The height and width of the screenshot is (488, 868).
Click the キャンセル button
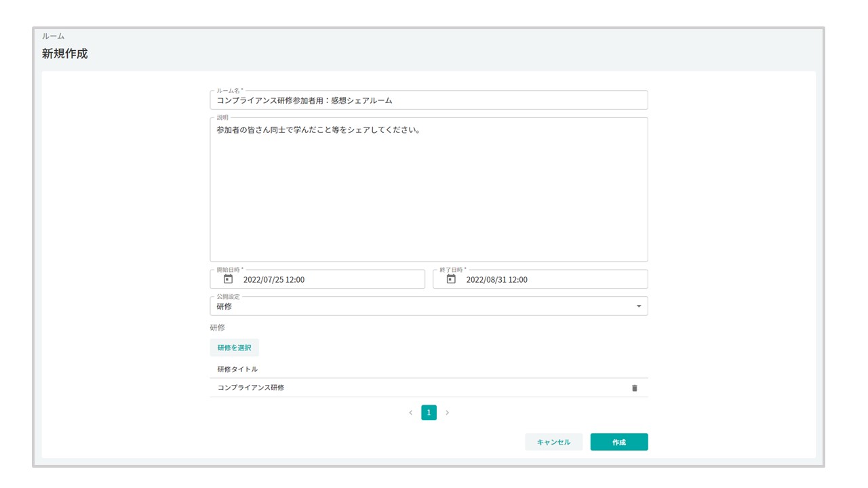pyautogui.click(x=553, y=442)
